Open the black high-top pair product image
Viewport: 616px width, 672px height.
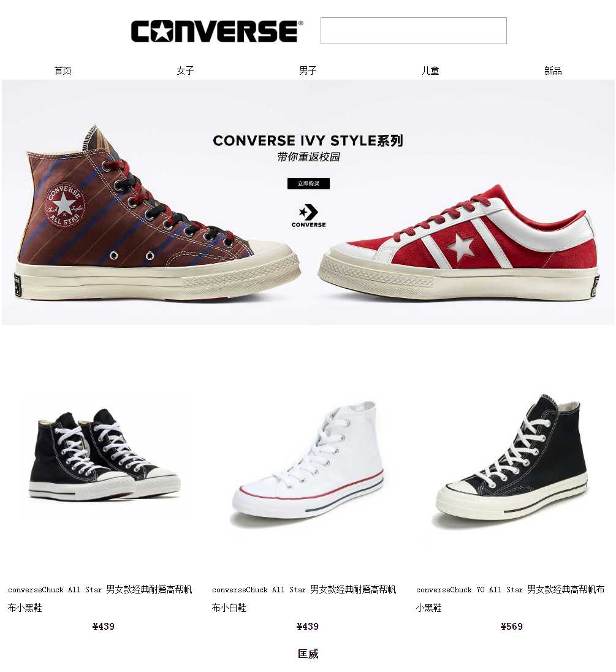coord(104,456)
